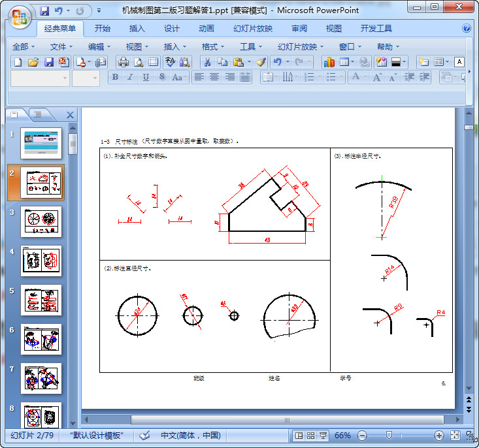Image resolution: width=479 pixels, height=448 pixels.
Task: Align text left
Action: 199,77
